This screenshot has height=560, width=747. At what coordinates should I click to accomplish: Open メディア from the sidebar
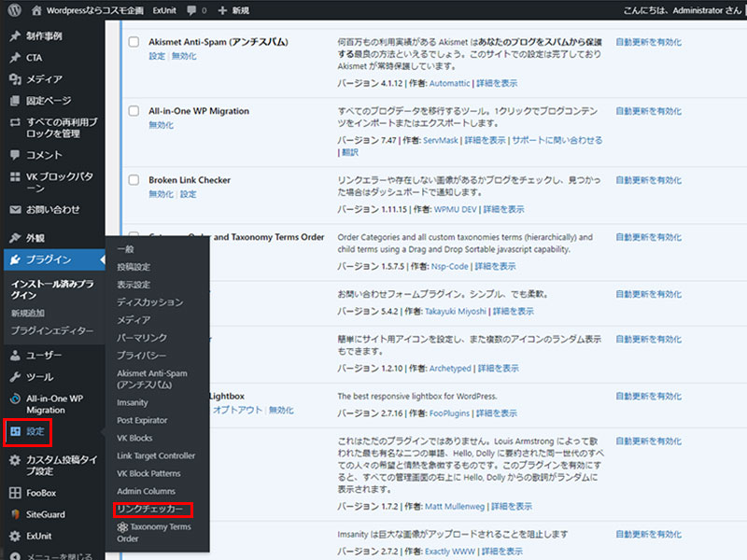point(44,79)
